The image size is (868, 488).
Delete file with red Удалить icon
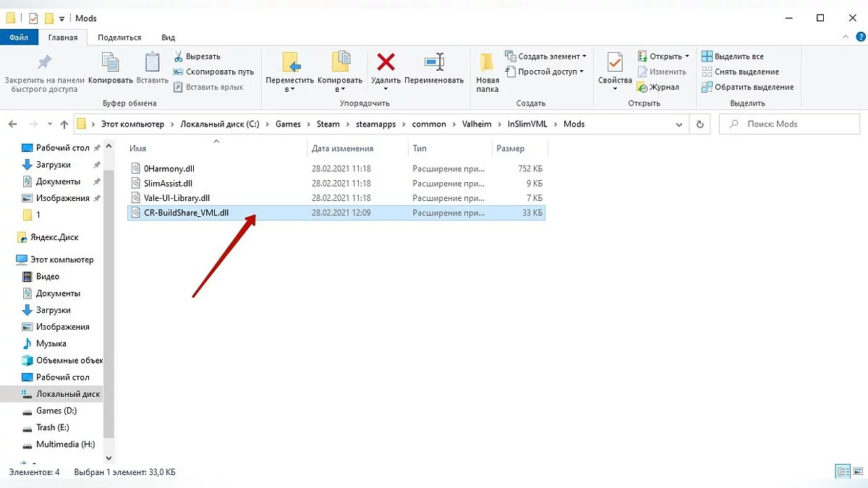[x=386, y=62]
